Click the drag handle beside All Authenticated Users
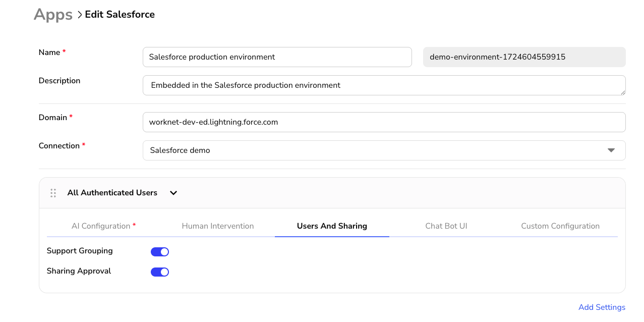Image resolution: width=644 pixels, height=322 pixels. (53, 193)
